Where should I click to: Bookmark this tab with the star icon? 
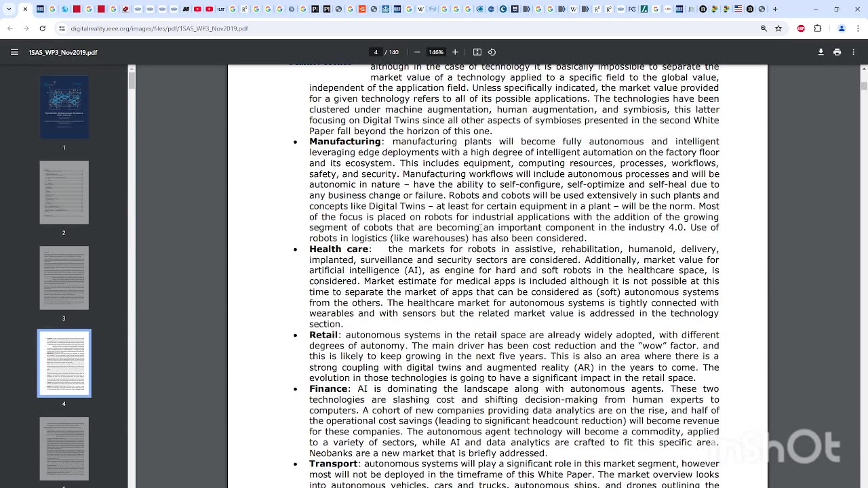pos(778,28)
